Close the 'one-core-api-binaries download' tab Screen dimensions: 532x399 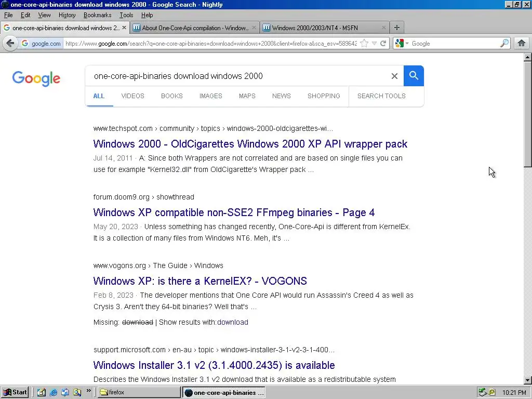(124, 28)
